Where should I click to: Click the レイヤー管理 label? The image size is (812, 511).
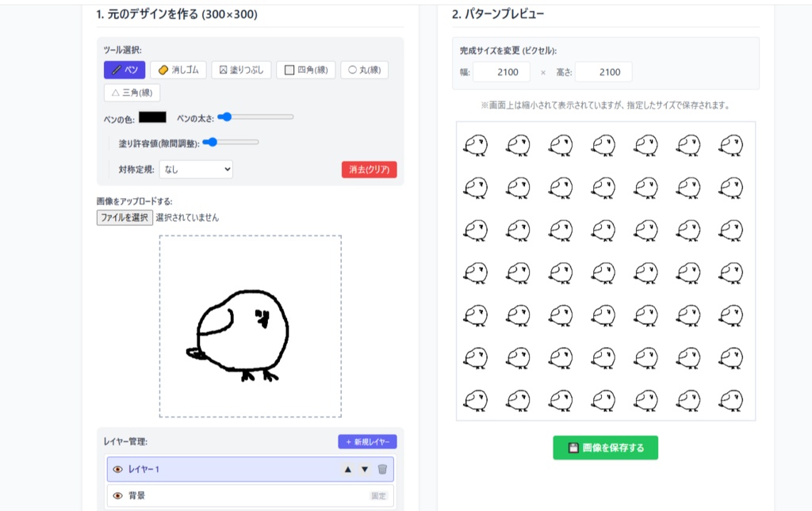point(125,442)
